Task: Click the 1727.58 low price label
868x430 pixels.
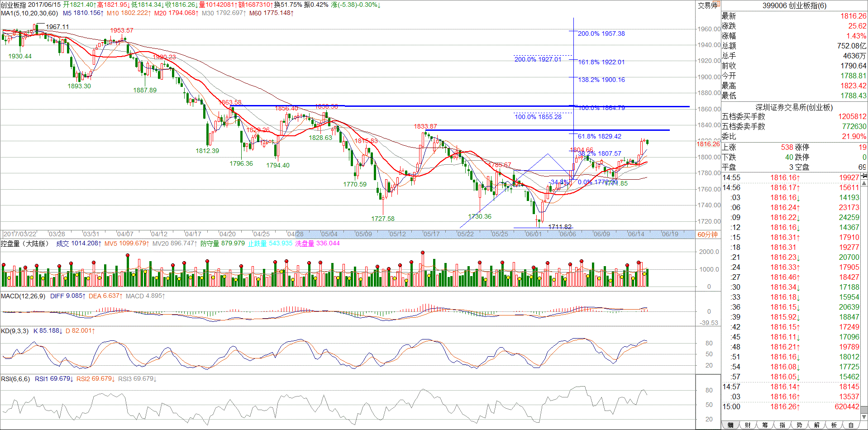Action: [383, 219]
